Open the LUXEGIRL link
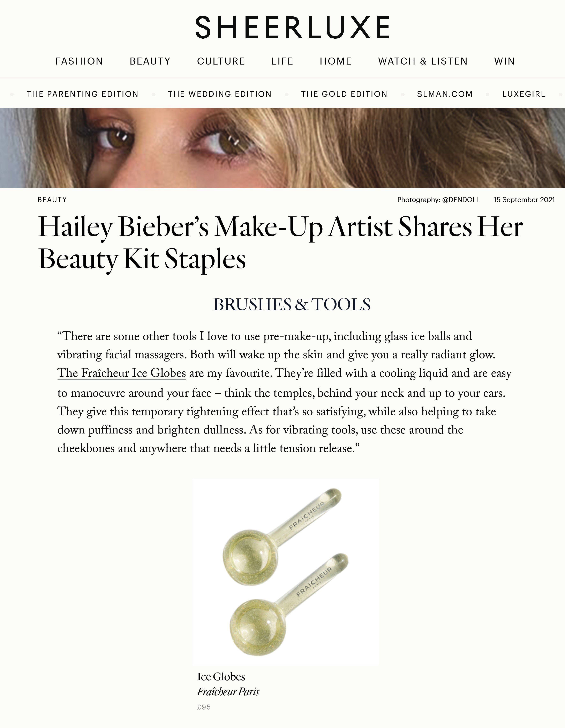Image resolution: width=565 pixels, height=728 pixels. (x=524, y=94)
